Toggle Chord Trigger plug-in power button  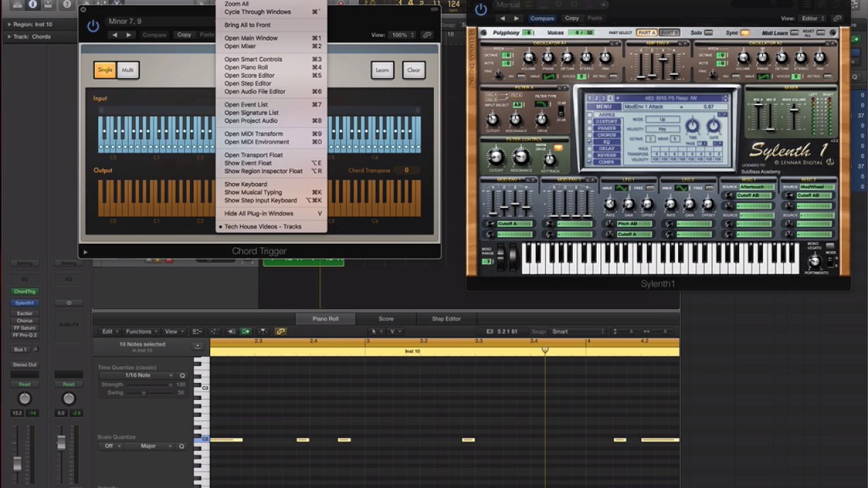click(x=94, y=26)
